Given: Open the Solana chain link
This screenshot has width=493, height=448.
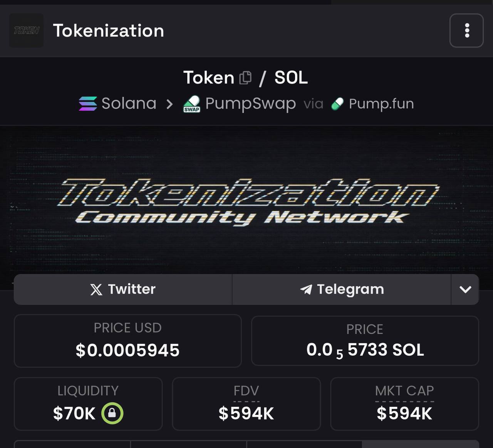Looking at the screenshot, I should (129, 104).
